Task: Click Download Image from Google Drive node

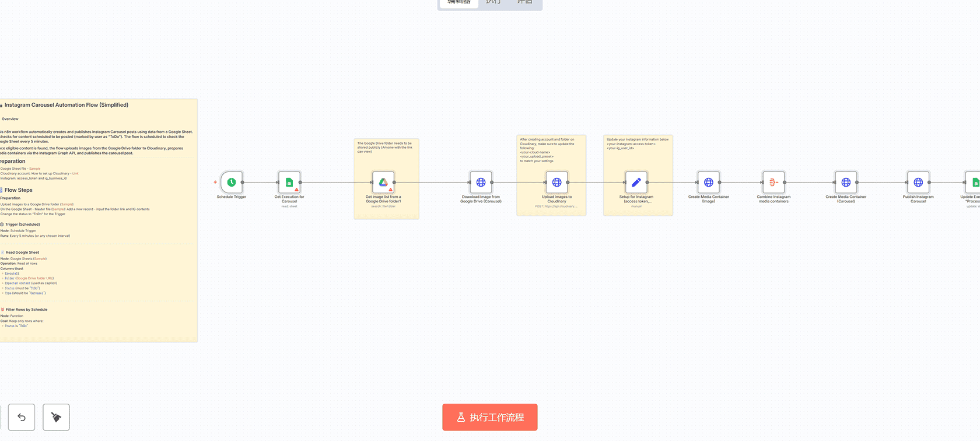Action: point(481,183)
